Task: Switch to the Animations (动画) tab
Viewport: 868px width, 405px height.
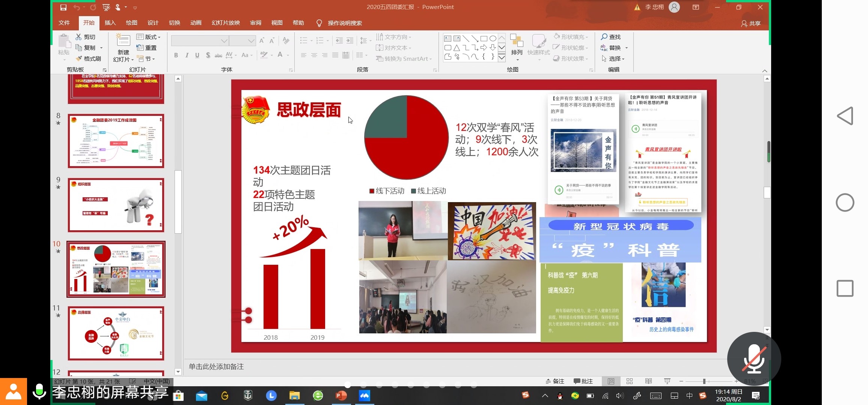Action: pyautogui.click(x=196, y=23)
